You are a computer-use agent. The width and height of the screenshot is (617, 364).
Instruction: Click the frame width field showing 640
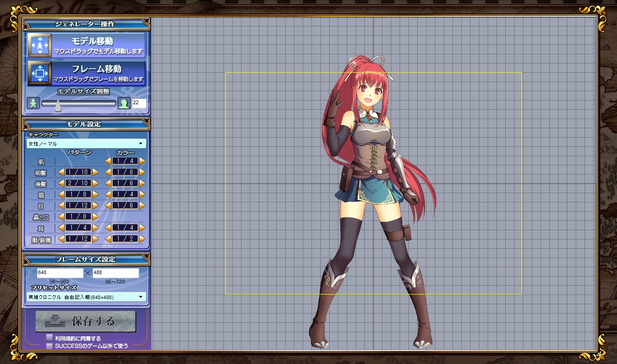tap(60, 273)
